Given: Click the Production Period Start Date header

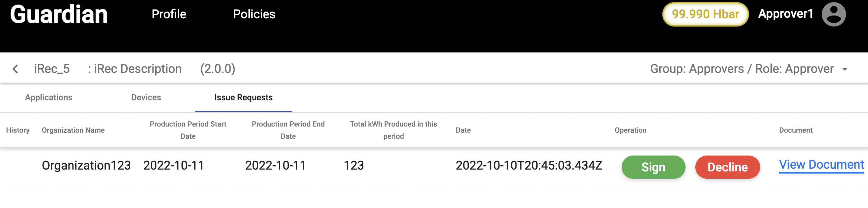Looking at the screenshot, I should click(x=188, y=130).
